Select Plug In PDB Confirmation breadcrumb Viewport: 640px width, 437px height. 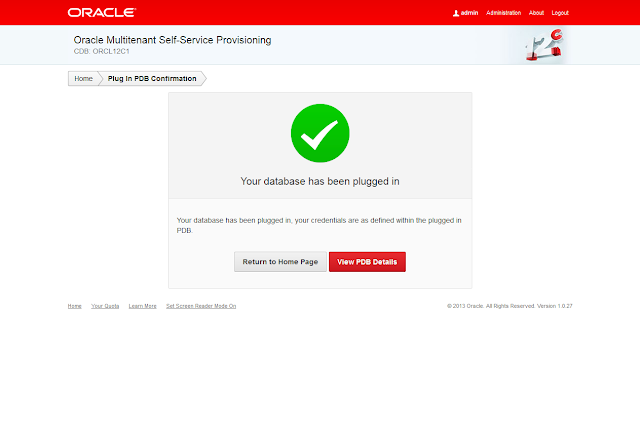(x=152, y=78)
